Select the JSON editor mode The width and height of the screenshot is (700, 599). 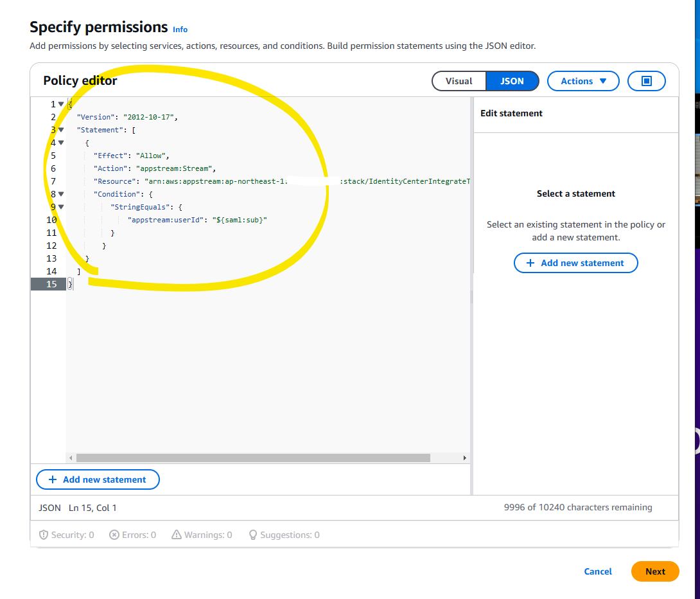pos(512,81)
